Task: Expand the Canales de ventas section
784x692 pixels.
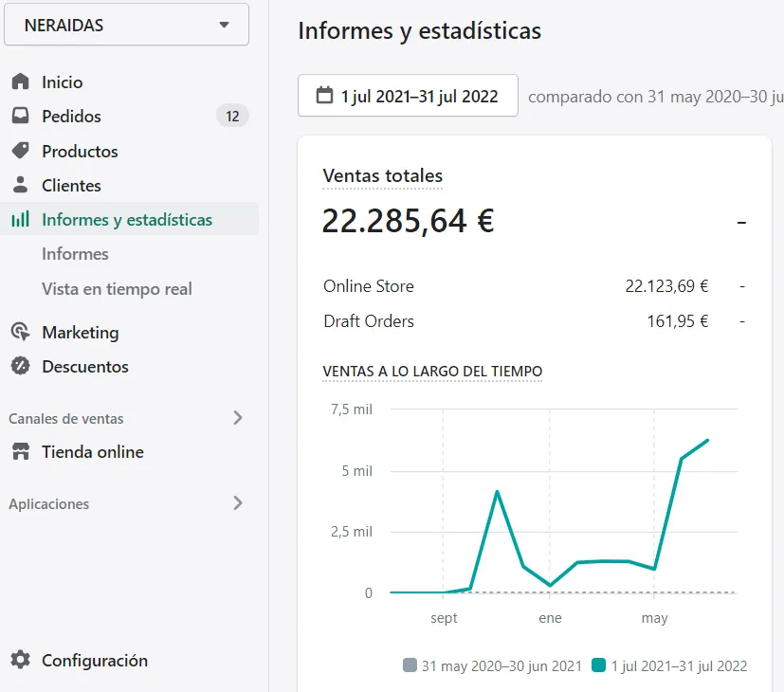Action: (x=238, y=418)
